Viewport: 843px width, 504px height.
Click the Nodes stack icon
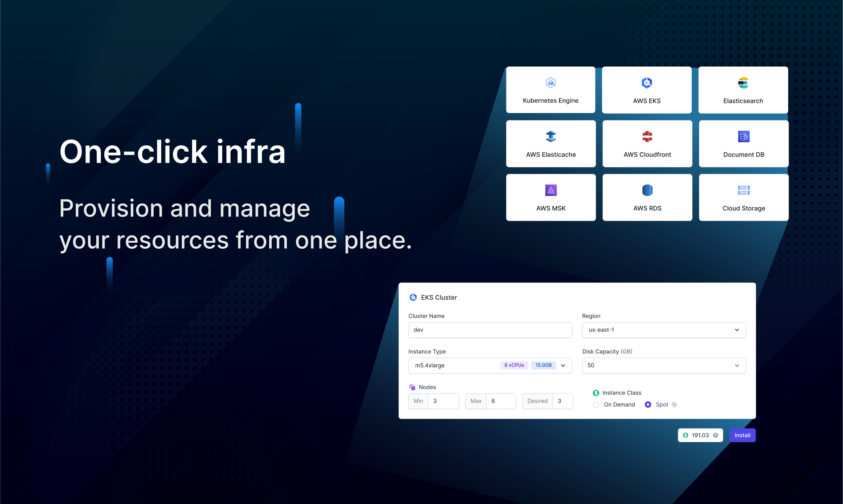point(412,387)
